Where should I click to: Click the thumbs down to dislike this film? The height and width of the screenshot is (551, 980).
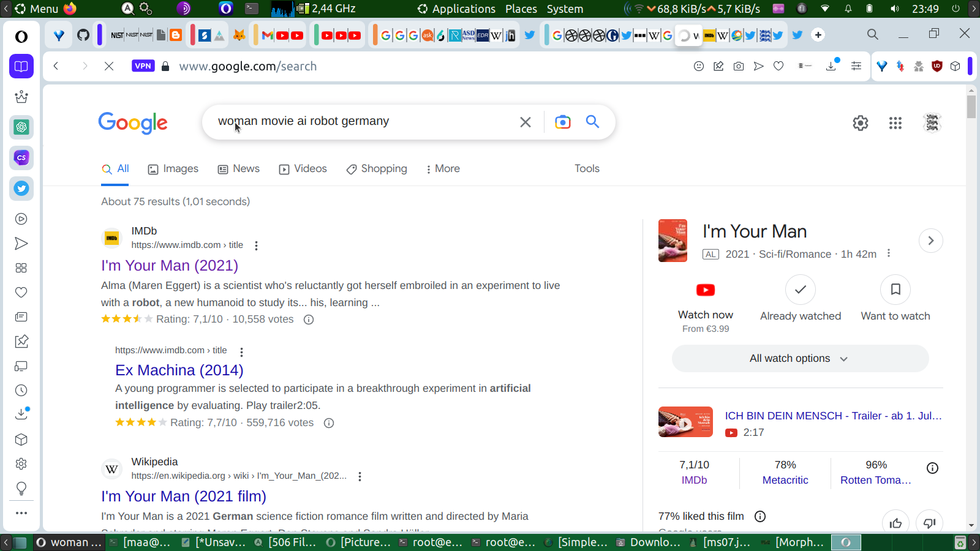click(929, 523)
